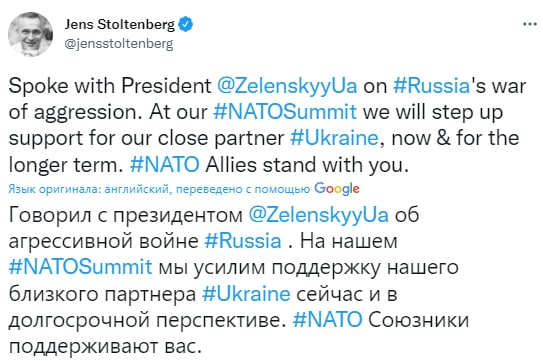
Task: Click the #NATO hashtag in English text
Action: [164, 164]
